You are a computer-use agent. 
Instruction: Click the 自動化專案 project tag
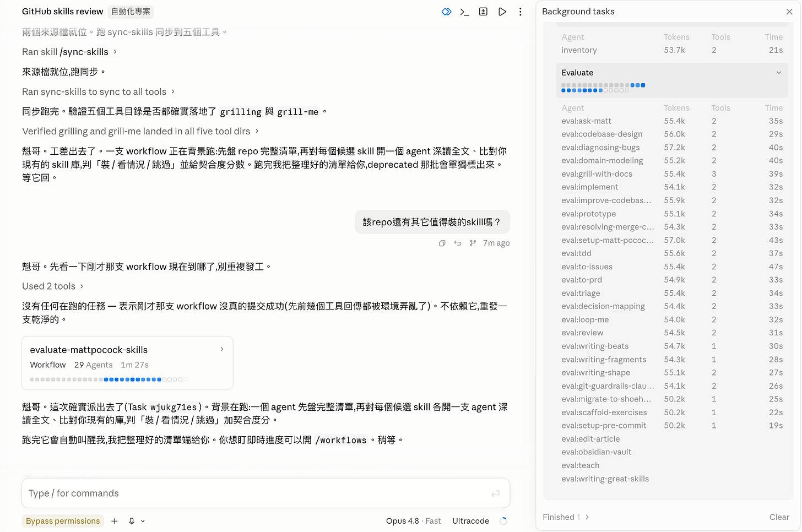click(131, 12)
